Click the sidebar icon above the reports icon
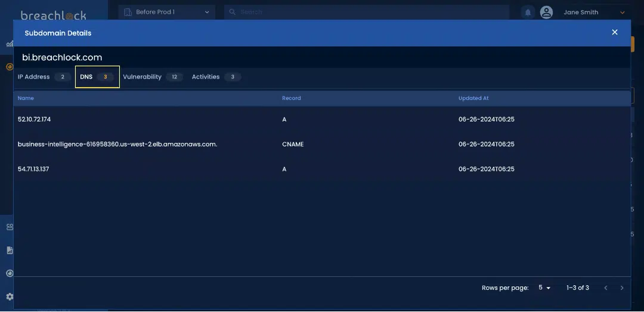644x312 pixels. pyautogui.click(x=10, y=227)
